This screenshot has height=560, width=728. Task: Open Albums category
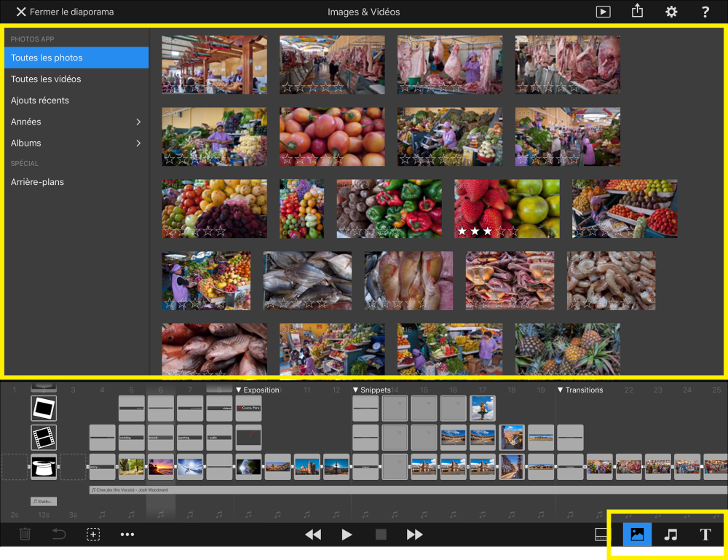point(76,143)
